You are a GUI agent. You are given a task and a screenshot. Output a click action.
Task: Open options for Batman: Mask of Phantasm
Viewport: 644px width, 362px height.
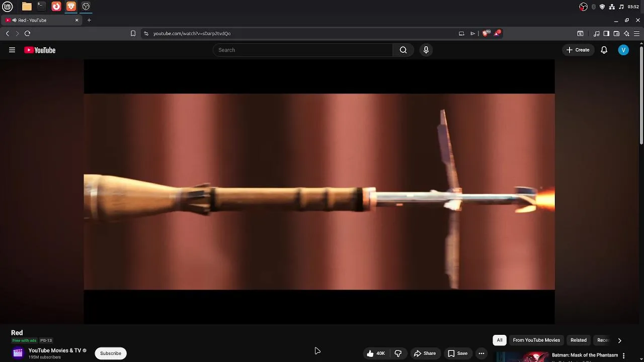coord(624,356)
